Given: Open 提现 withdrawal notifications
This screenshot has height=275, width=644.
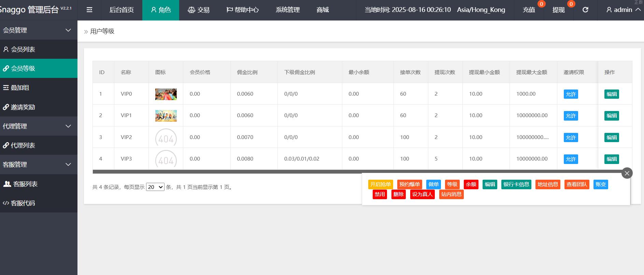Looking at the screenshot, I should [x=559, y=10].
